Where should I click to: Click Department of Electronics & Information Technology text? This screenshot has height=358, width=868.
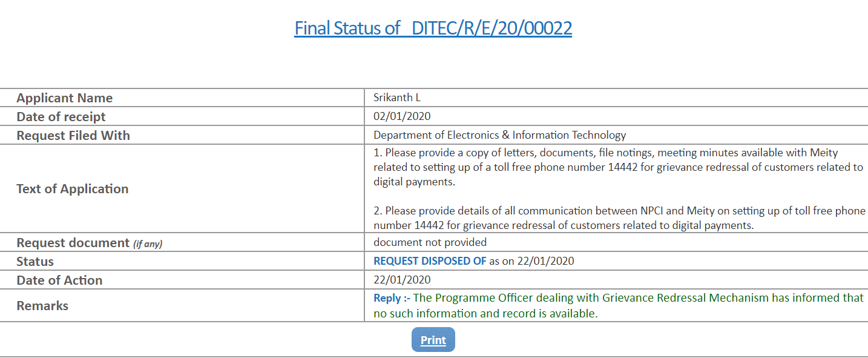coord(499,135)
